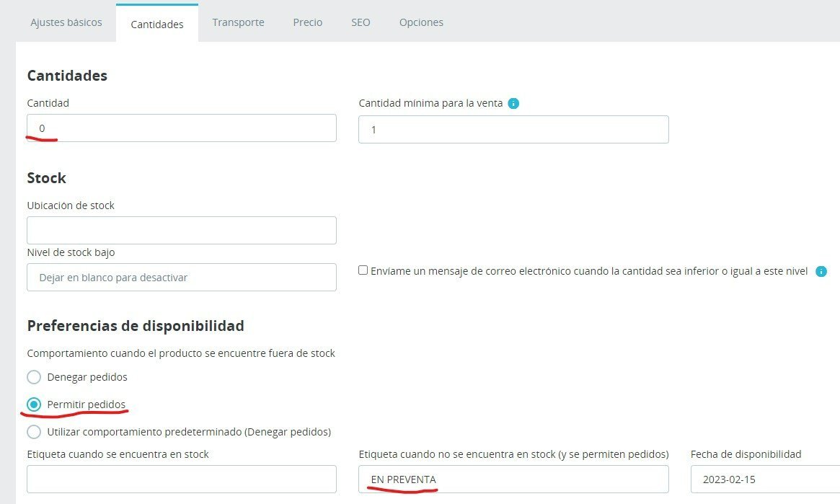This screenshot has height=504, width=840.
Task: Click the Nivel de stock bajo field
Action: click(x=182, y=278)
